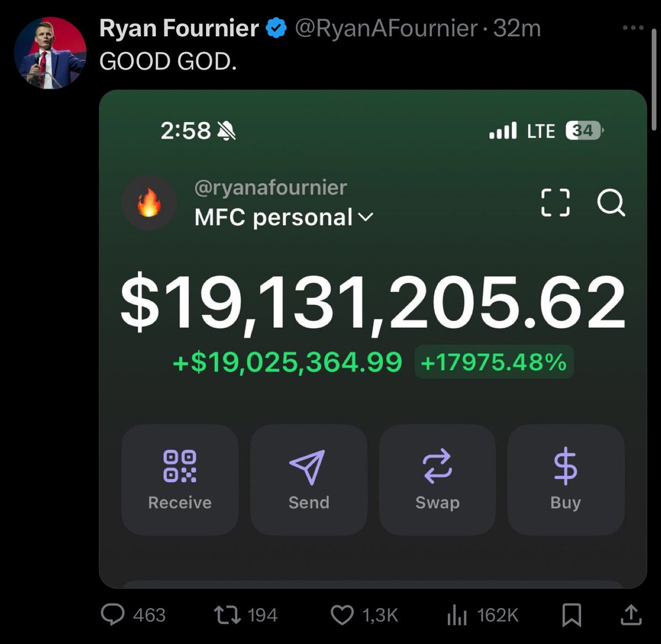Click the share upload icon
Screen dimensions: 661x644
(631, 614)
